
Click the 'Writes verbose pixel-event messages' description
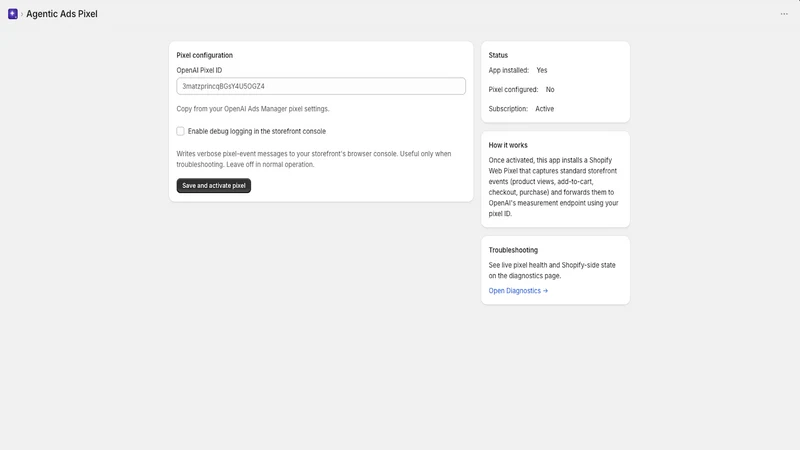[x=314, y=159]
